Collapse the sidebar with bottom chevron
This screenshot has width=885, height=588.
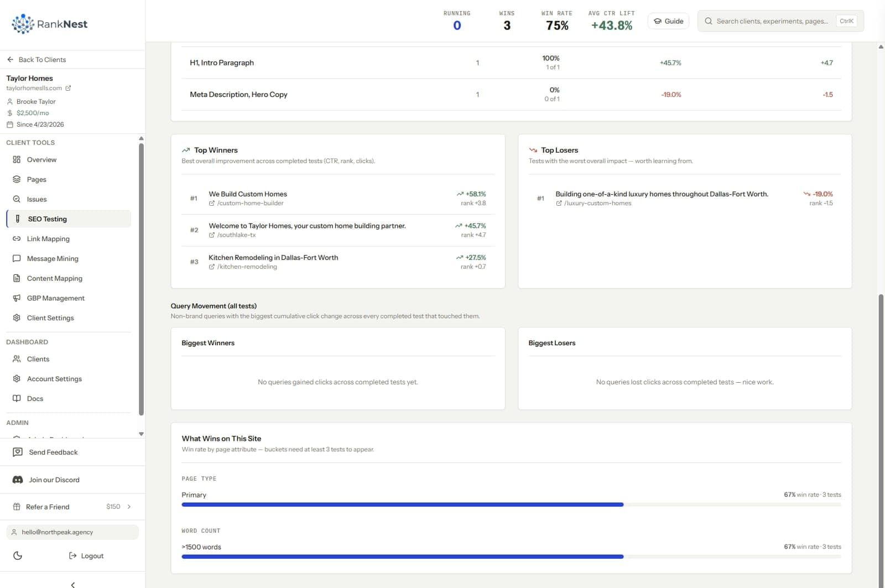pyautogui.click(x=72, y=584)
